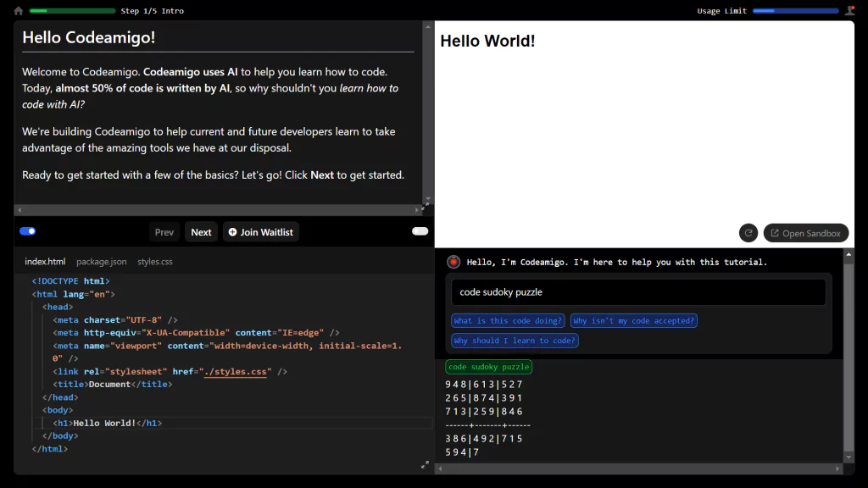This screenshot has height=488, width=868.
Task: Expand the code editor with the arrows icon
Action: (x=426, y=465)
